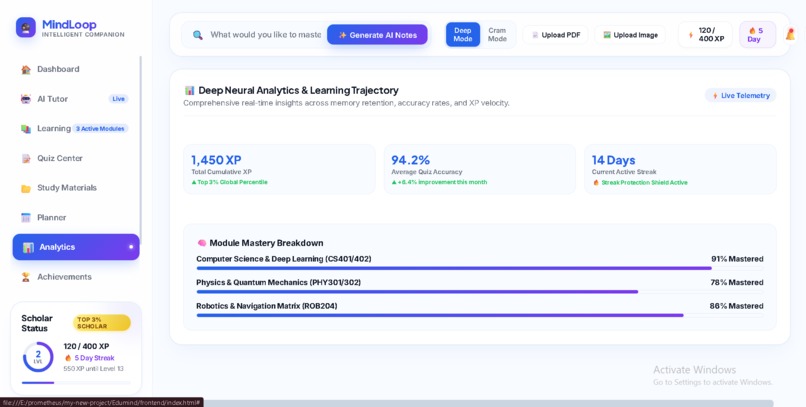806x407 pixels.
Task: Click 'Computer Science & Deep Learning (CS401/402)' label
Action: (x=284, y=259)
